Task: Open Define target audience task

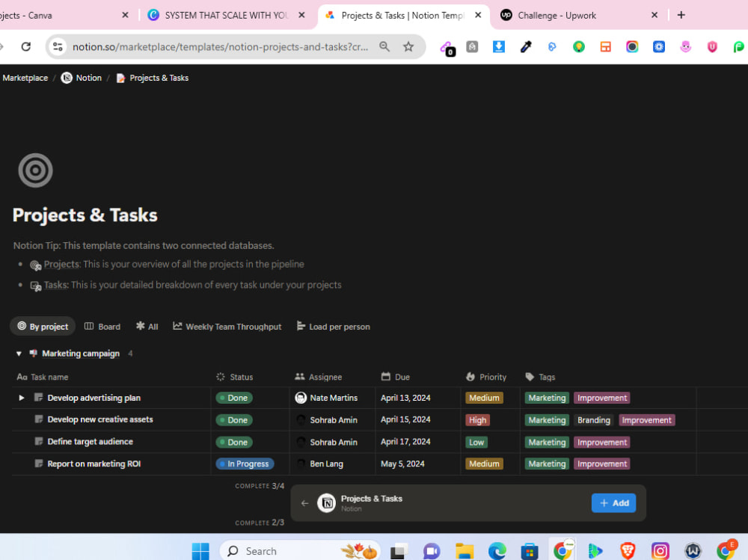Action: [x=91, y=441]
